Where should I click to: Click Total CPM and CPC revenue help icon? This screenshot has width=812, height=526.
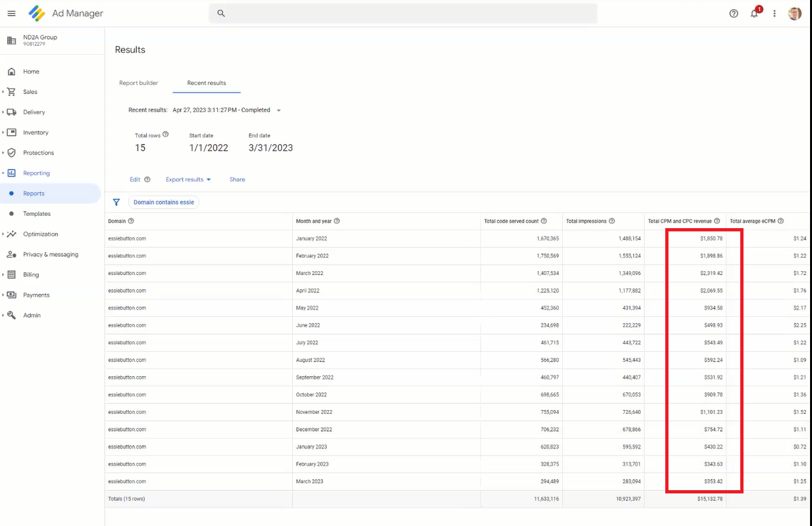tap(717, 221)
